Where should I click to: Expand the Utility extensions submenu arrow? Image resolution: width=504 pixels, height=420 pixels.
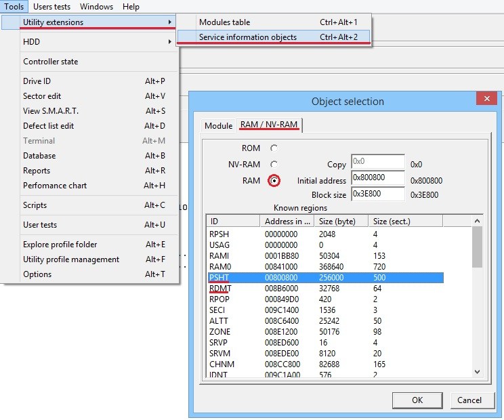tap(169, 22)
